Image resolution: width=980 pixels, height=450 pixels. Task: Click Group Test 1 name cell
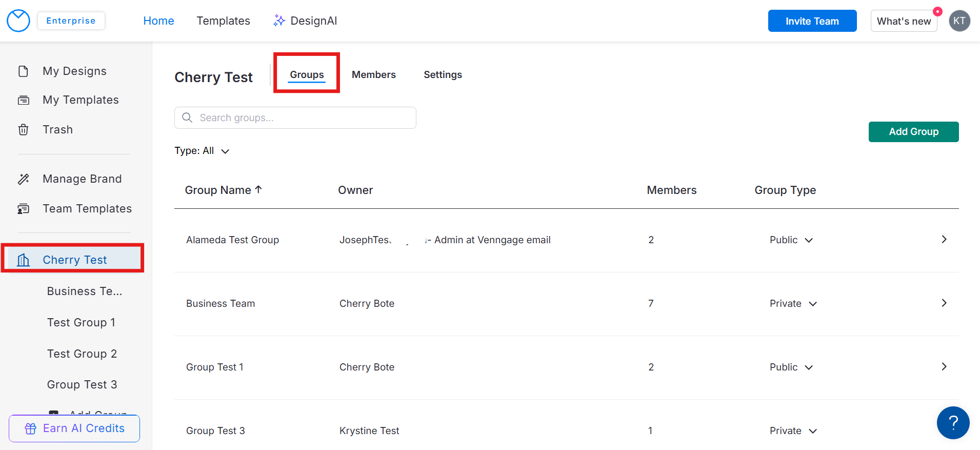[x=215, y=367]
